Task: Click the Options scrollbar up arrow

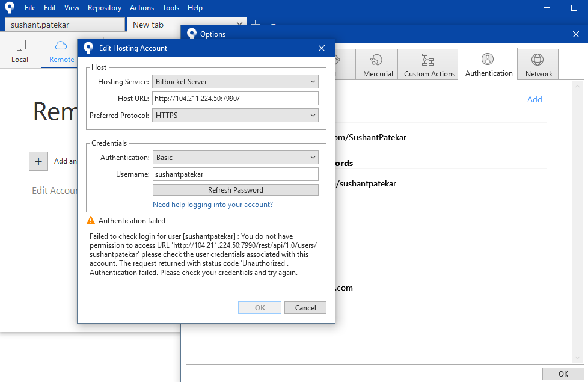Action: coord(578,86)
